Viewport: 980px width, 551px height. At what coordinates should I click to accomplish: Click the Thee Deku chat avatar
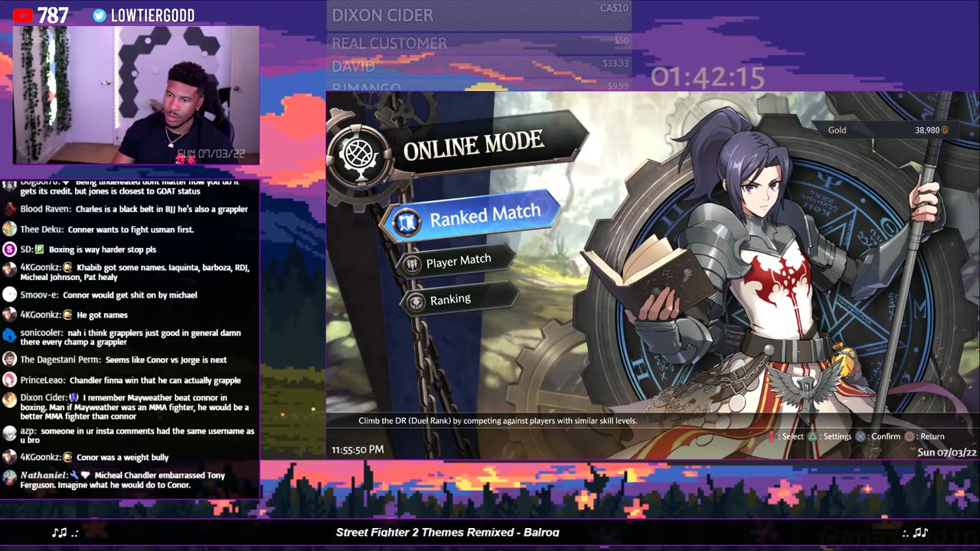9,229
